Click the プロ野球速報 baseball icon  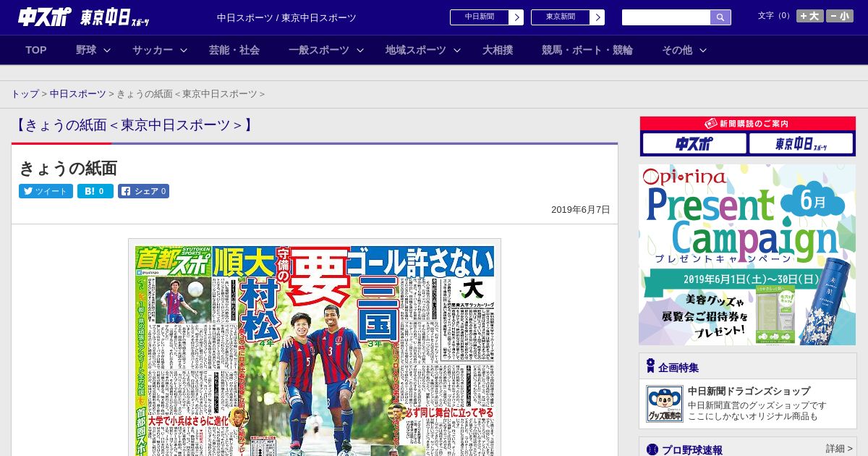tap(652, 449)
